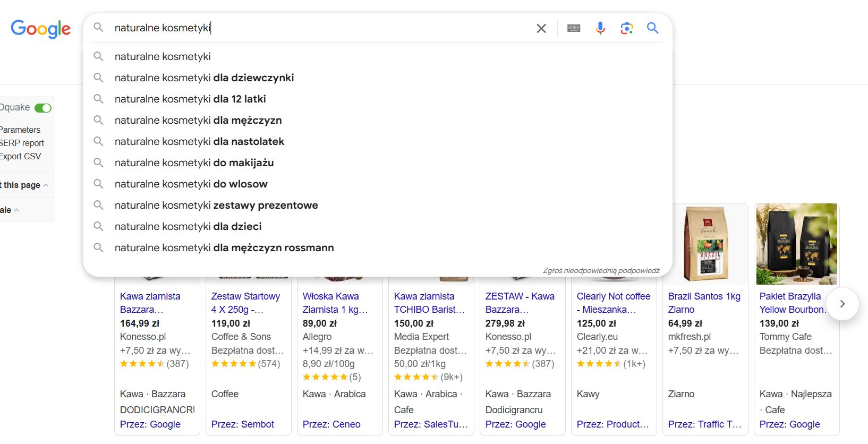Open 'Pakiet Brazylia Yellow Bourbon' listing
This screenshot has width=868, height=444.
click(x=793, y=303)
